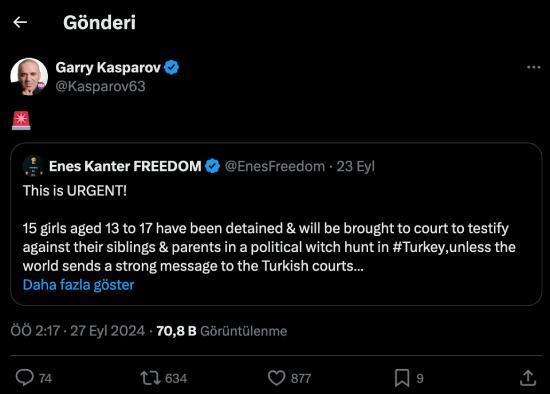Open the reply comment bubble icon

[x=25, y=378]
